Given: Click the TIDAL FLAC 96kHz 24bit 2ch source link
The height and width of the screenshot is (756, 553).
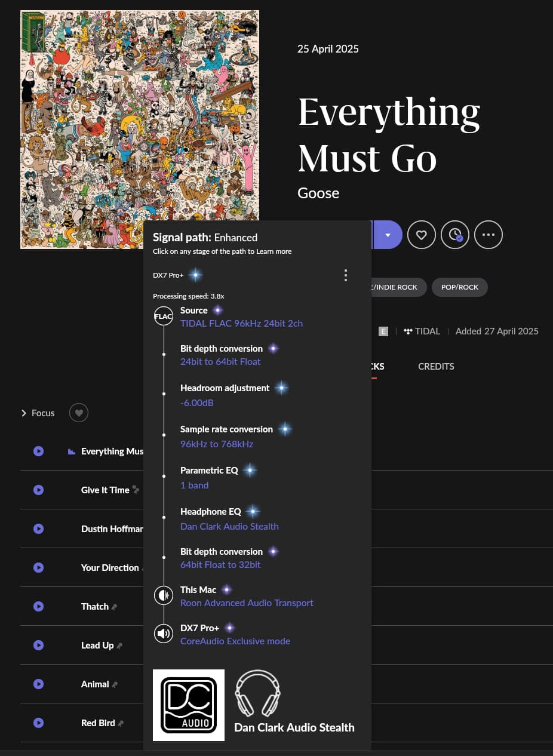Looking at the screenshot, I should 241,324.
